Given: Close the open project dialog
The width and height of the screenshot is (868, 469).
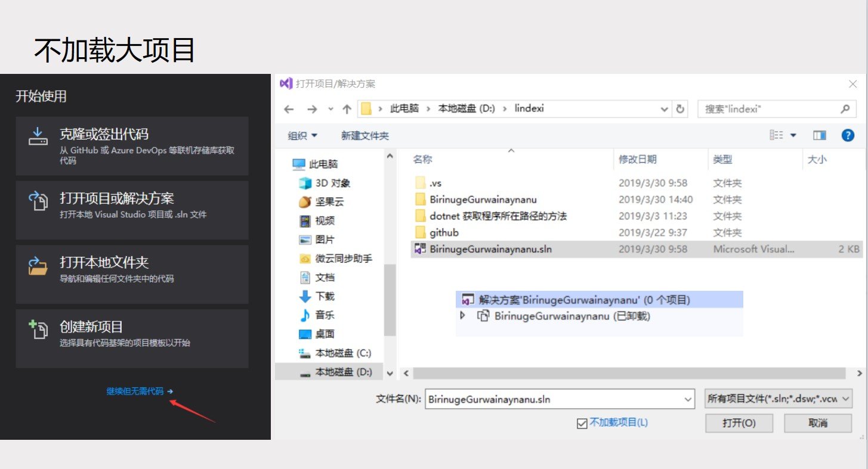Looking at the screenshot, I should pos(853,84).
